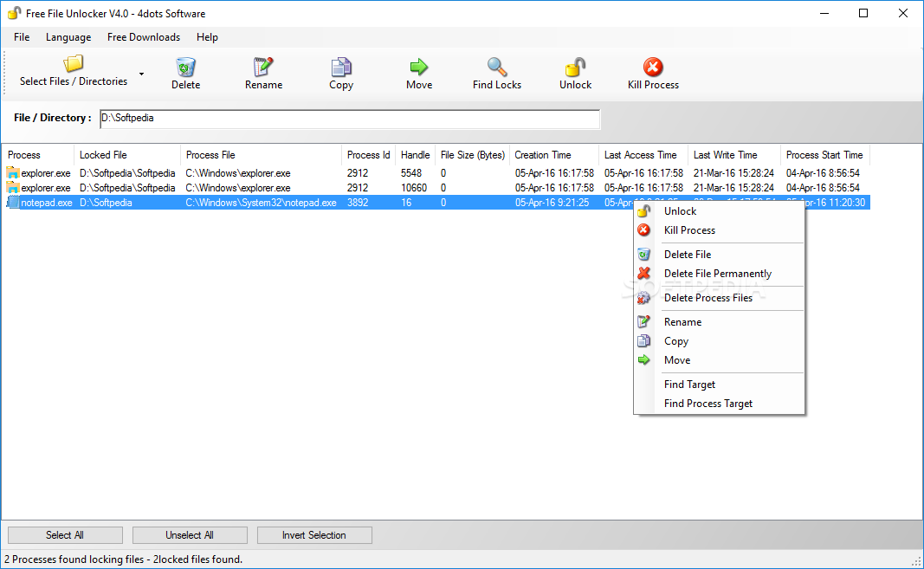
Task: Click the 05-Apr-16 9:21:25 creation time cell
Action: coord(552,203)
